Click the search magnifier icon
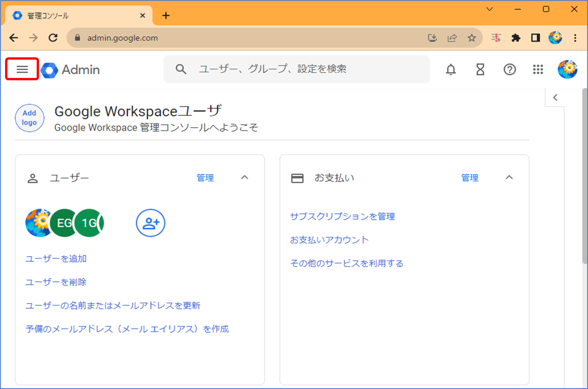Image resolution: width=588 pixels, height=389 pixels. click(181, 69)
